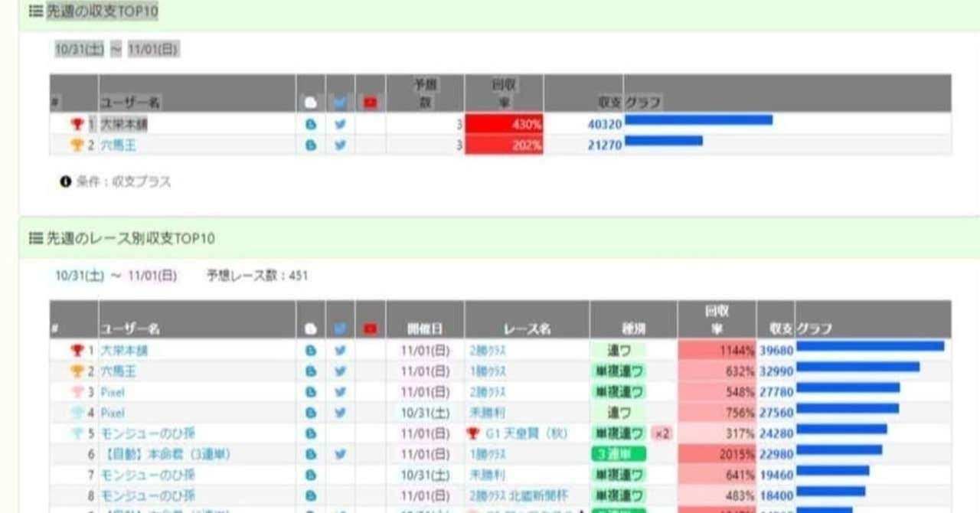Open 穴馬王 user link in weekly 収支 table
Viewport: 980px width, 513px height.
[118, 145]
